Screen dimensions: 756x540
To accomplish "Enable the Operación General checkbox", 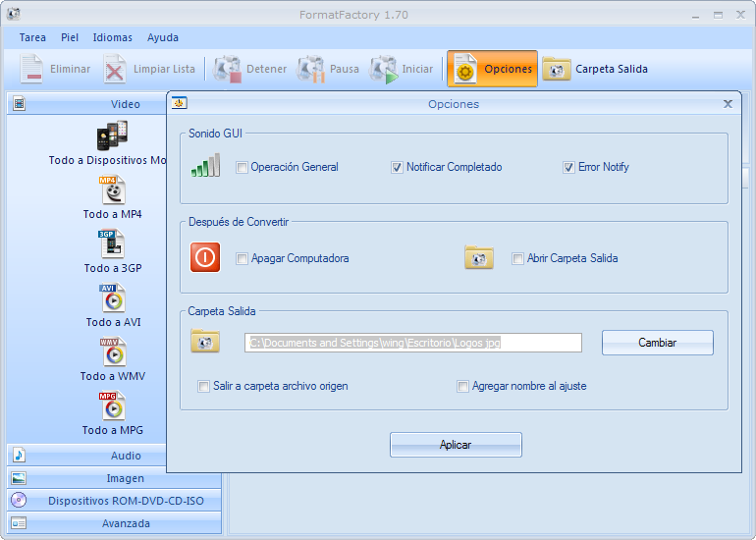I will click(242, 168).
